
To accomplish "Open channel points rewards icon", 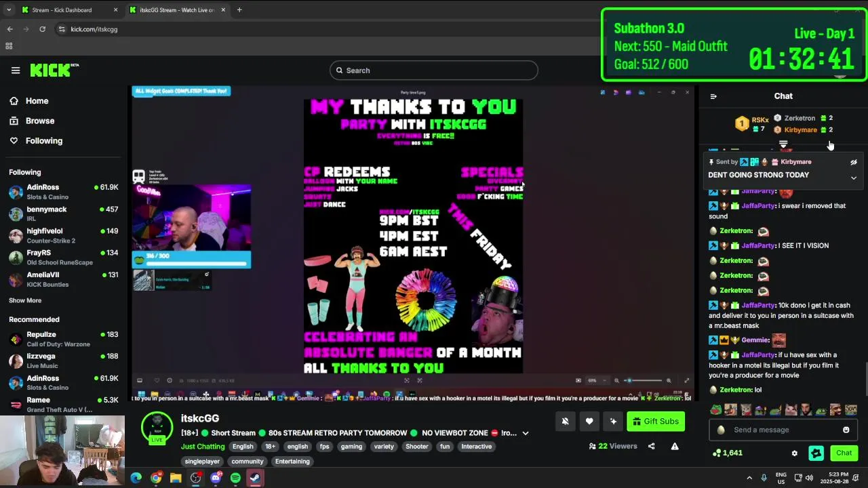I will [x=816, y=453].
